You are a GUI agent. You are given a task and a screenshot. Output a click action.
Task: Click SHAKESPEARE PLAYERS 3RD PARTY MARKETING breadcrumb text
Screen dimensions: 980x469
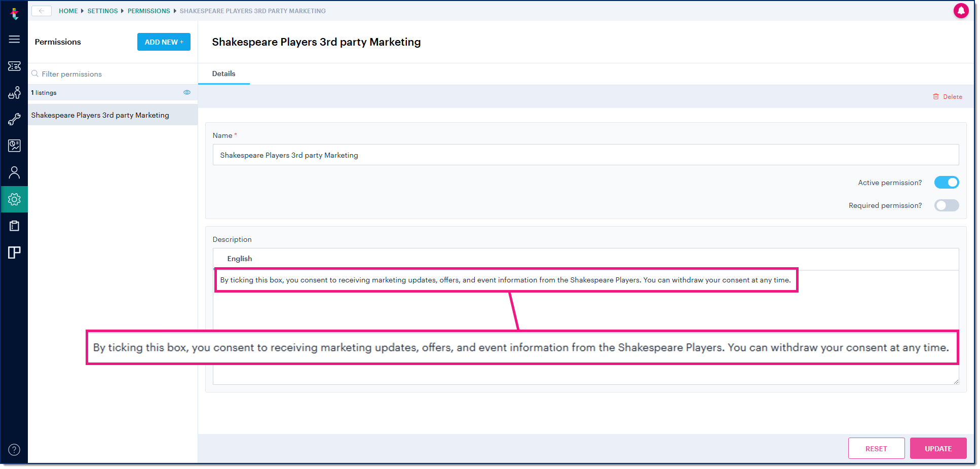[253, 11]
